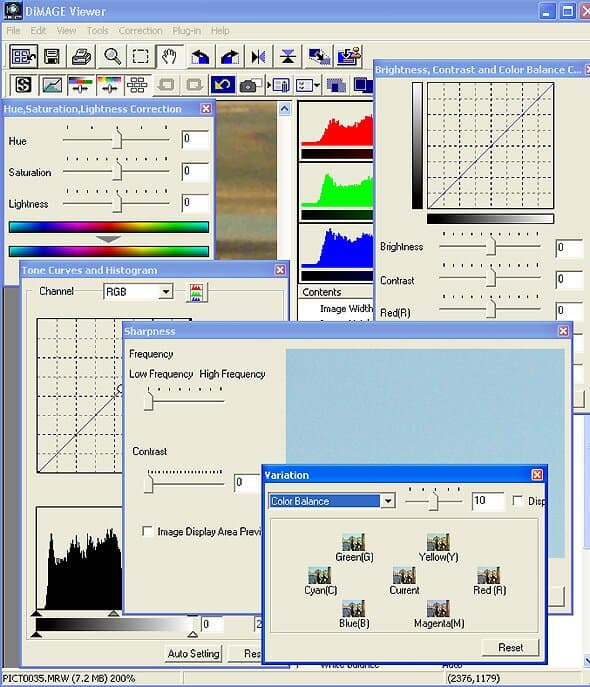Select the Blue(B) variation thumbnail
590x687 pixels.
point(353,609)
